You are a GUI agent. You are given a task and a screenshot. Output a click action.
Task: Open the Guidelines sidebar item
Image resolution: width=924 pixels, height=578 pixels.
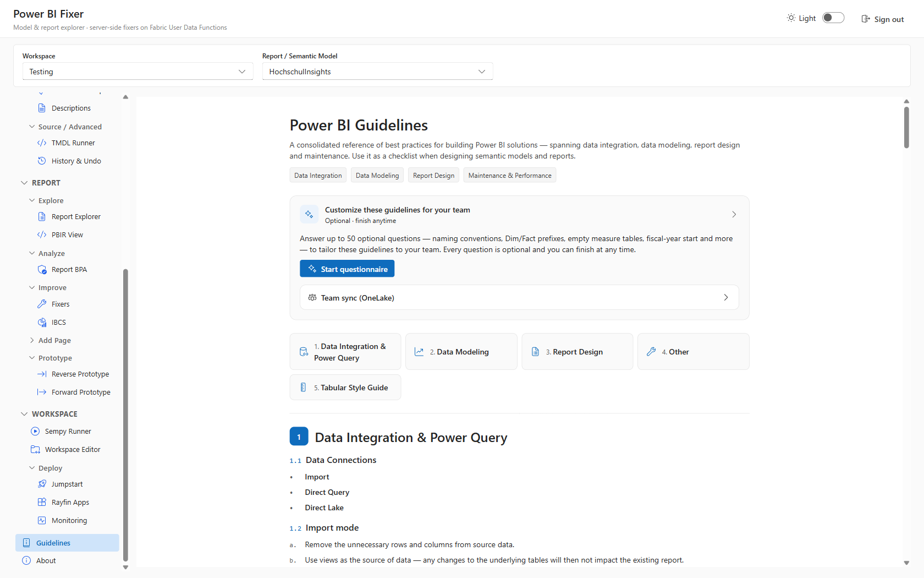coord(67,543)
